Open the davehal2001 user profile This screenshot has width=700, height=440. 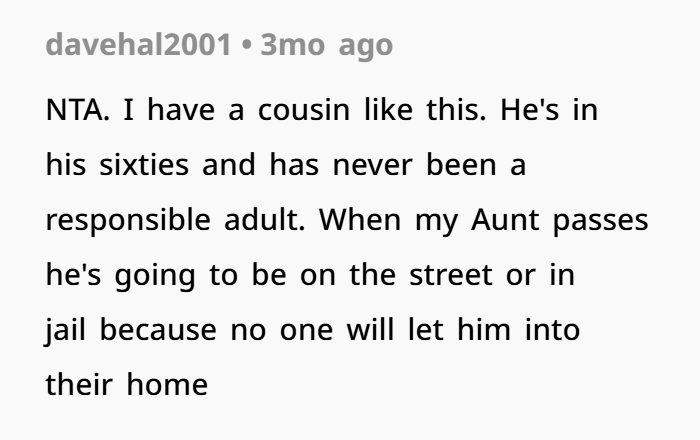click(138, 45)
